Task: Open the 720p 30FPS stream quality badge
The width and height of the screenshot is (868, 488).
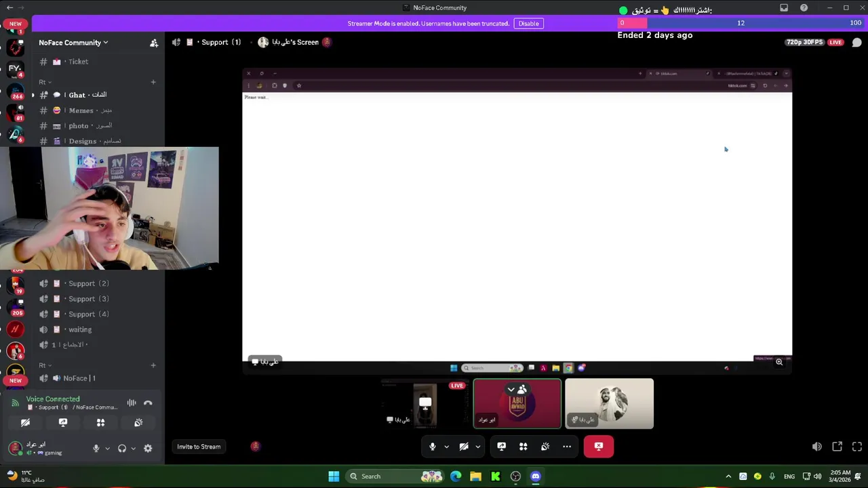Action: (804, 42)
